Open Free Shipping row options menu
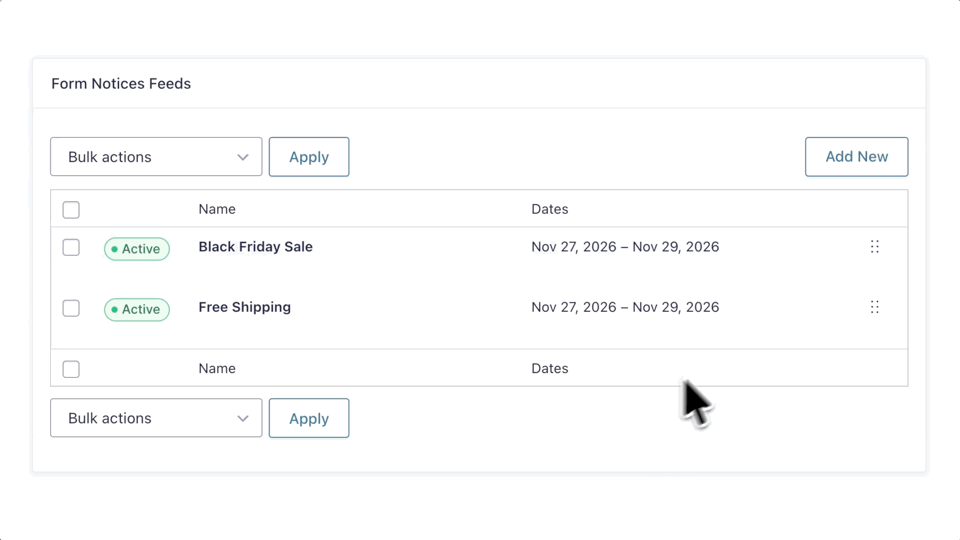 pyautogui.click(x=874, y=307)
